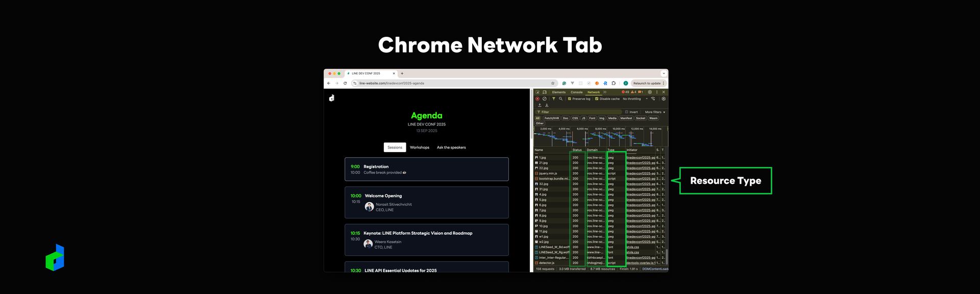This screenshot has width=980, height=294.
Task: Open the Chrome profile avatar
Action: click(626, 83)
